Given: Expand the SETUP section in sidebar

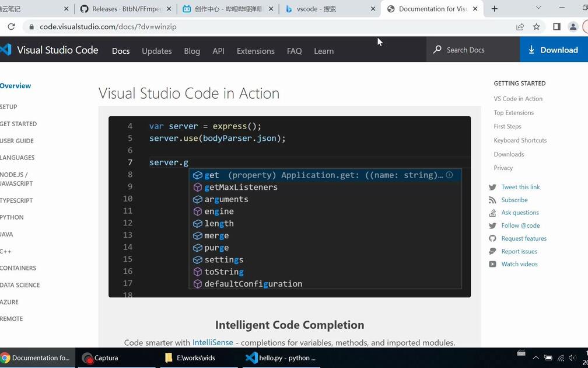Looking at the screenshot, I should [x=9, y=107].
